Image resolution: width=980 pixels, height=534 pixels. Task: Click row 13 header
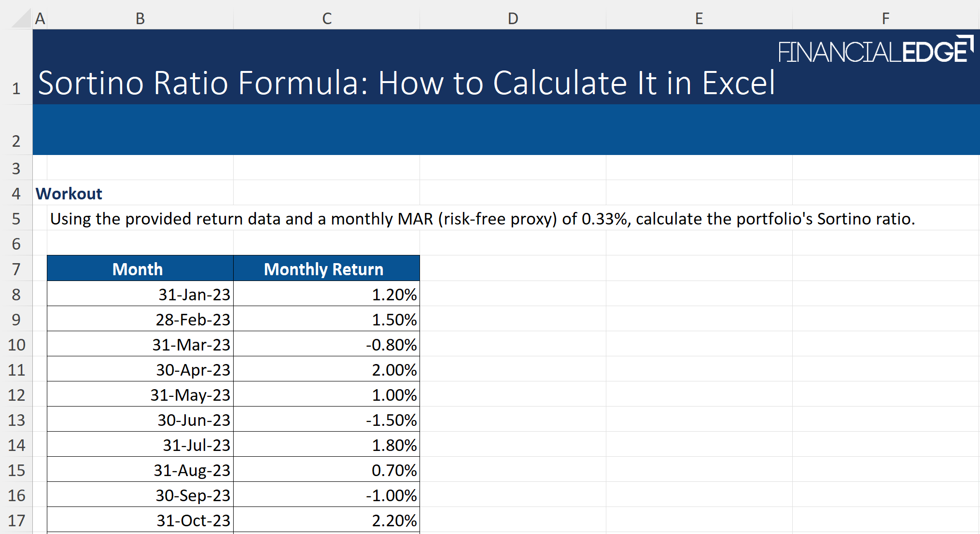coord(16,420)
